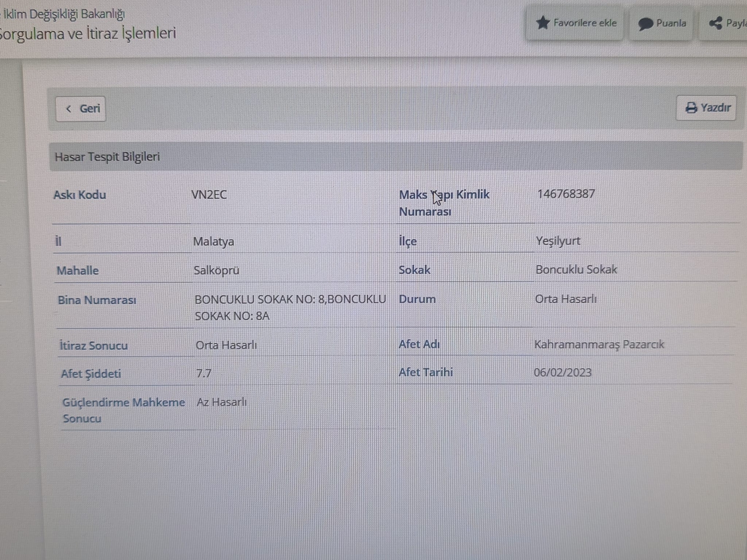The height and width of the screenshot is (560, 747).
Task: Click the Afet Adı value Kahramanmaraş Pazarcık
Action: 599,345
